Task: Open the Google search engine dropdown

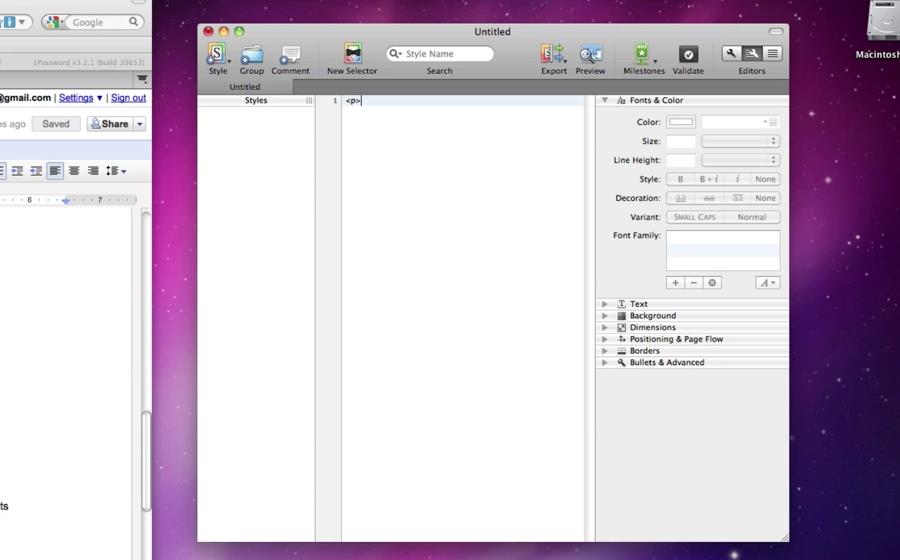Action: point(54,22)
